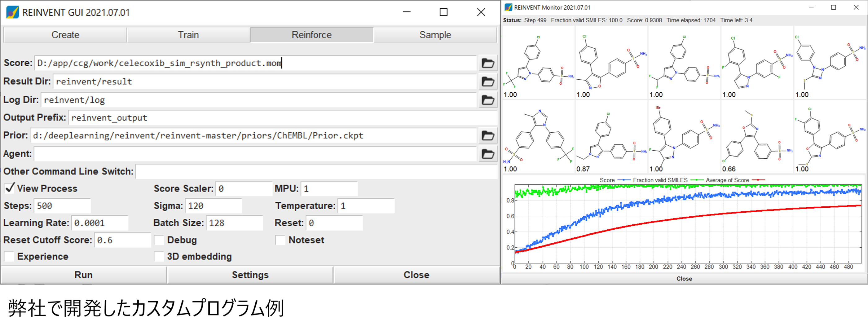Click the Score: 0.9308 status text
Screen dimensions: 868x322
(644, 20)
